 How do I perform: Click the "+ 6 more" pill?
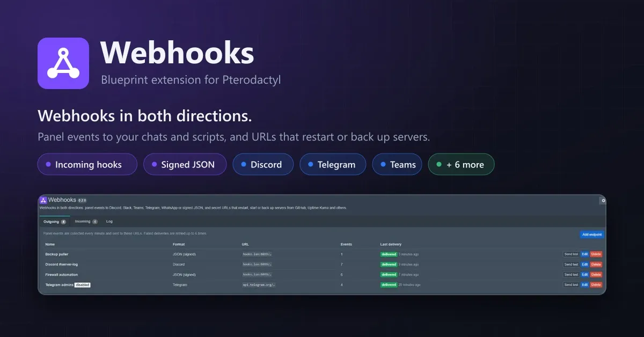click(462, 165)
